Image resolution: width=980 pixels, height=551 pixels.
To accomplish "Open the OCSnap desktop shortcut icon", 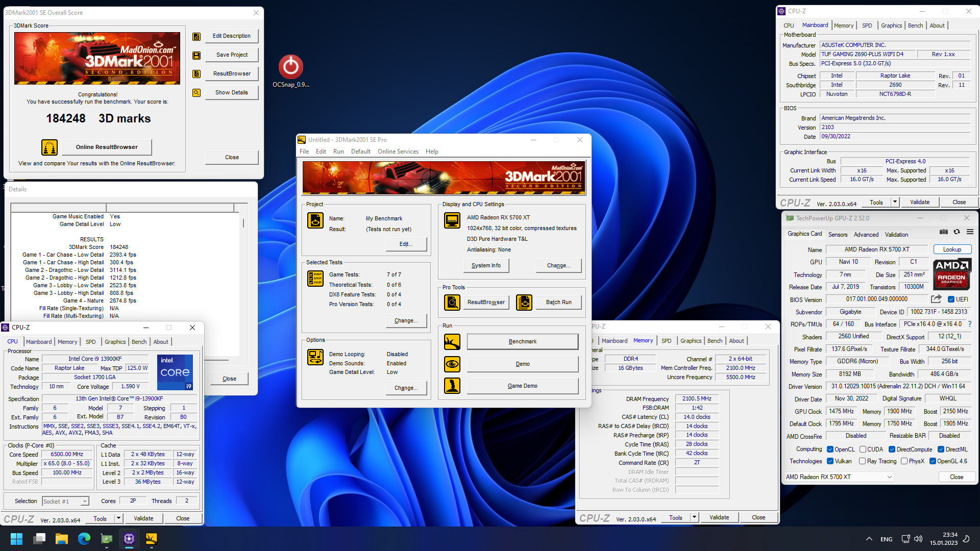I will [x=290, y=67].
